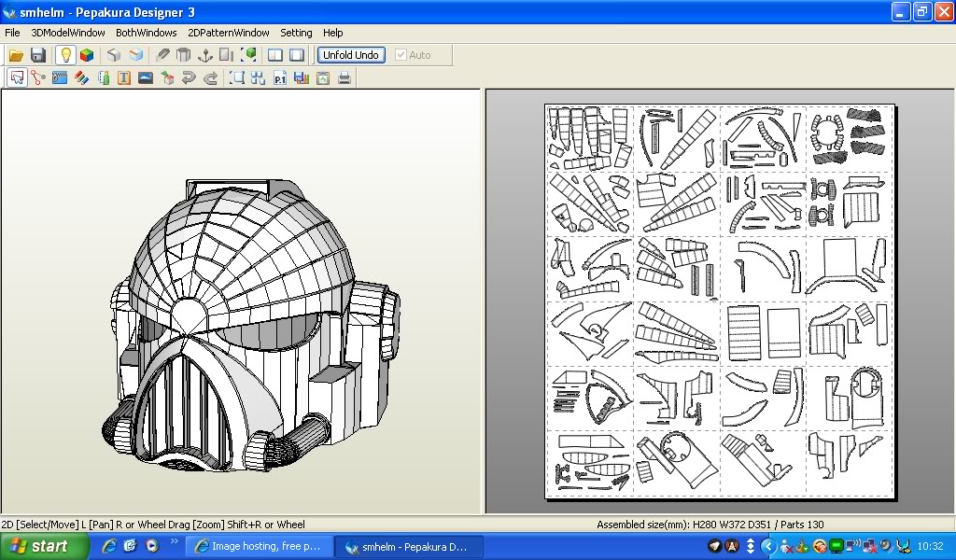Toggle the light bulb lighting switch
Image resolution: width=956 pixels, height=560 pixels.
click(65, 55)
